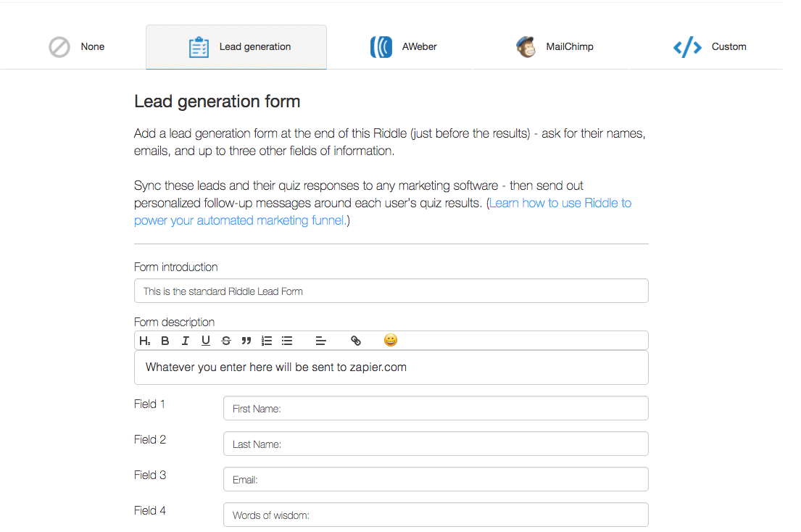Apply heading format in description toolbar
The height and width of the screenshot is (532, 801).
[x=144, y=341]
